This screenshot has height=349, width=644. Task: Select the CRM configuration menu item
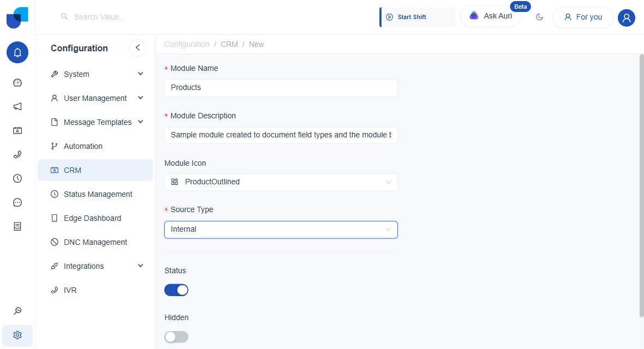coord(95,170)
